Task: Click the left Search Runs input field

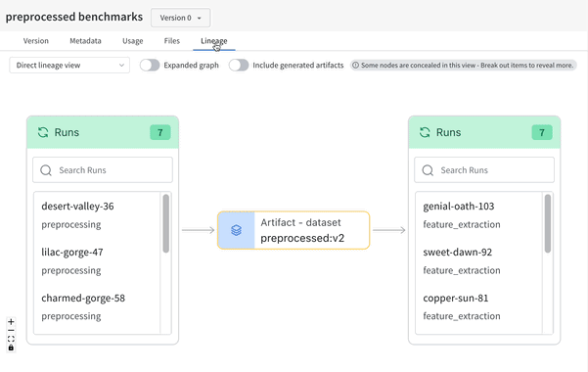Action: [x=103, y=170]
